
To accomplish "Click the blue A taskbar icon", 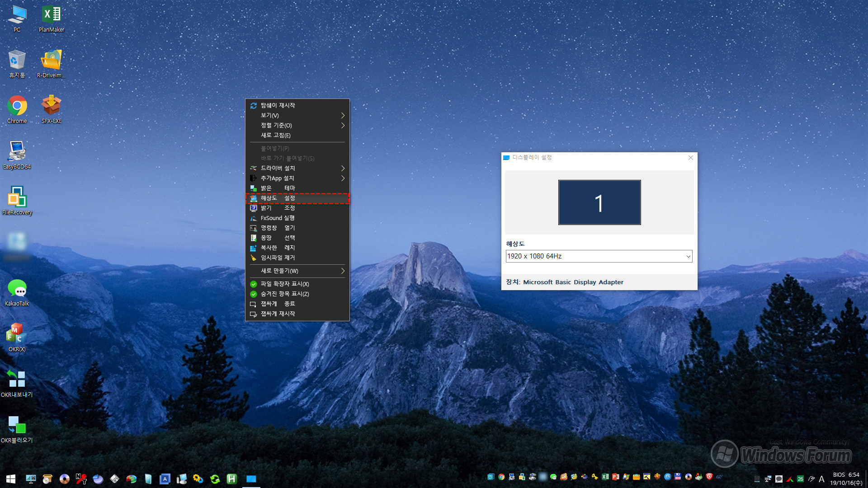I will 165,479.
